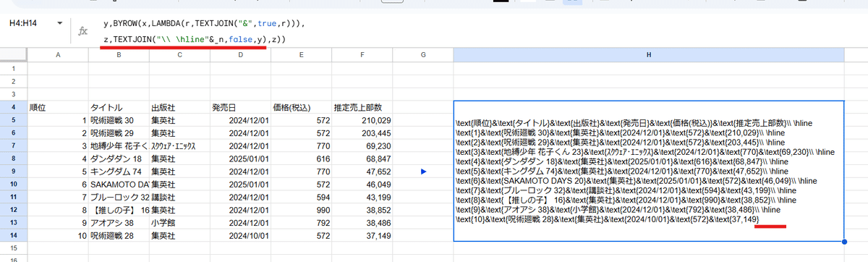Click the sales figure 68,847
Image resolution: width=868 pixels, height=262 pixels.
tap(362, 159)
